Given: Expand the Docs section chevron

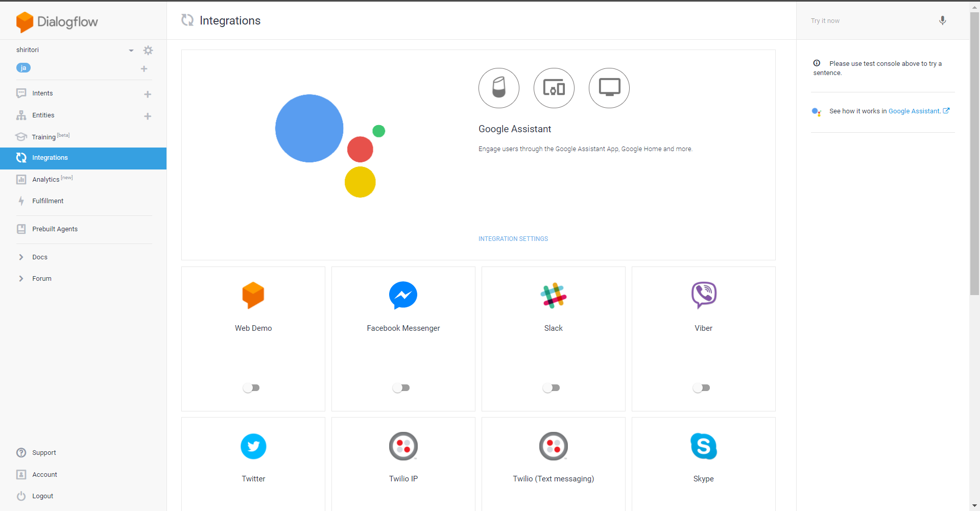Looking at the screenshot, I should (21, 257).
